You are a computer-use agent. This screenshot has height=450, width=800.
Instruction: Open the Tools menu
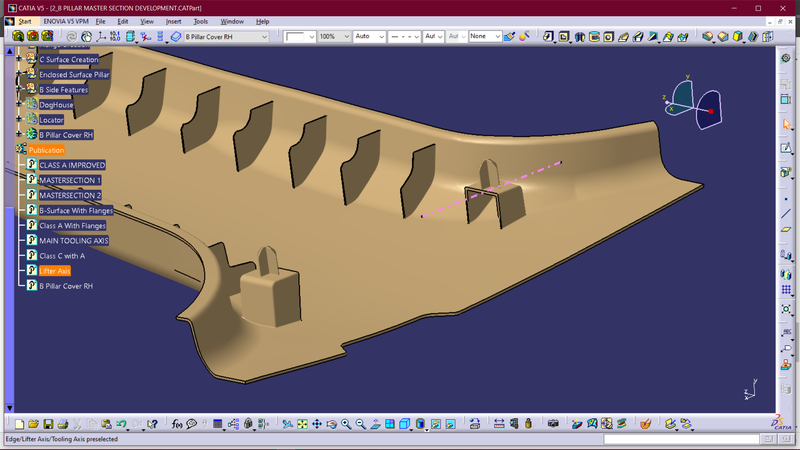[x=201, y=21]
